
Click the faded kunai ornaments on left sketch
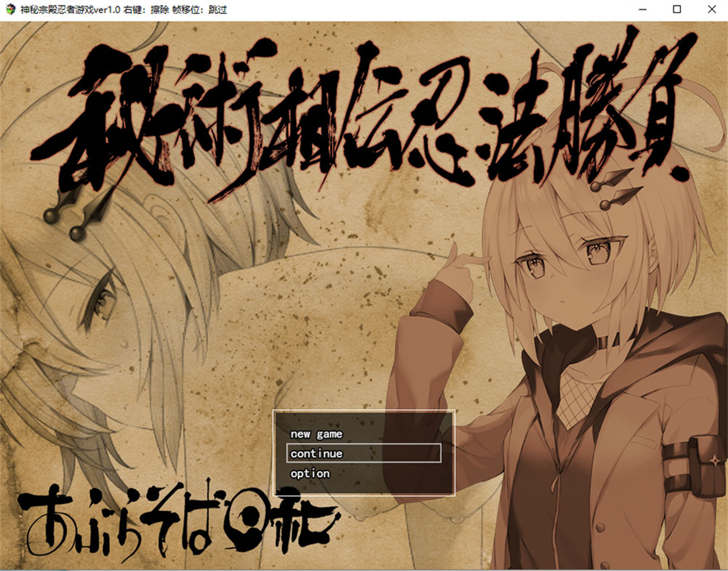tap(77, 213)
